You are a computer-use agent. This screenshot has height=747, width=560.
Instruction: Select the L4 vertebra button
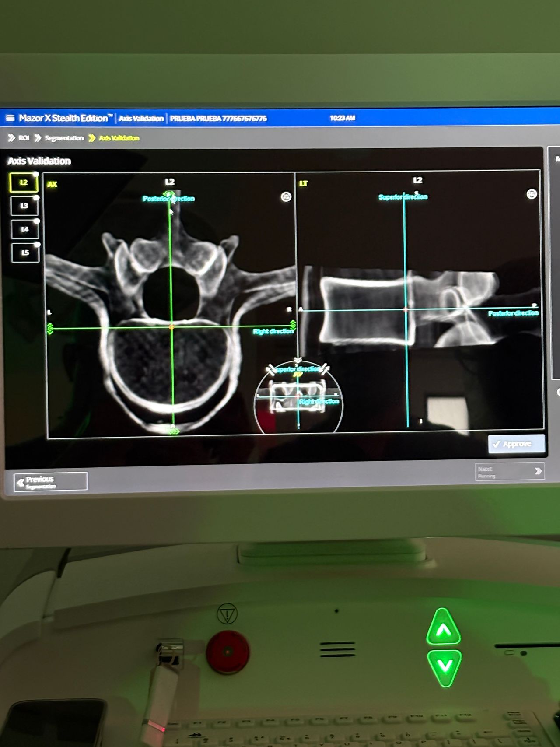(x=25, y=229)
